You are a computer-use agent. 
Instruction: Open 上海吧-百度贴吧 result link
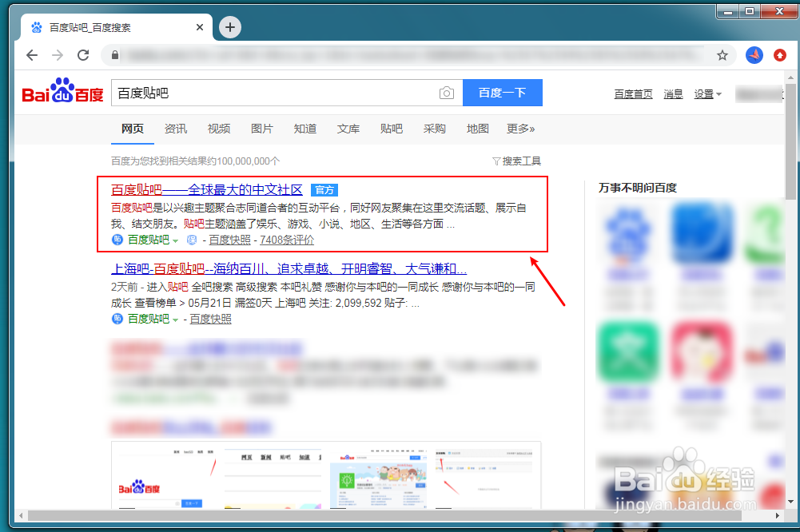pyautogui.click(x=289, y=269)
